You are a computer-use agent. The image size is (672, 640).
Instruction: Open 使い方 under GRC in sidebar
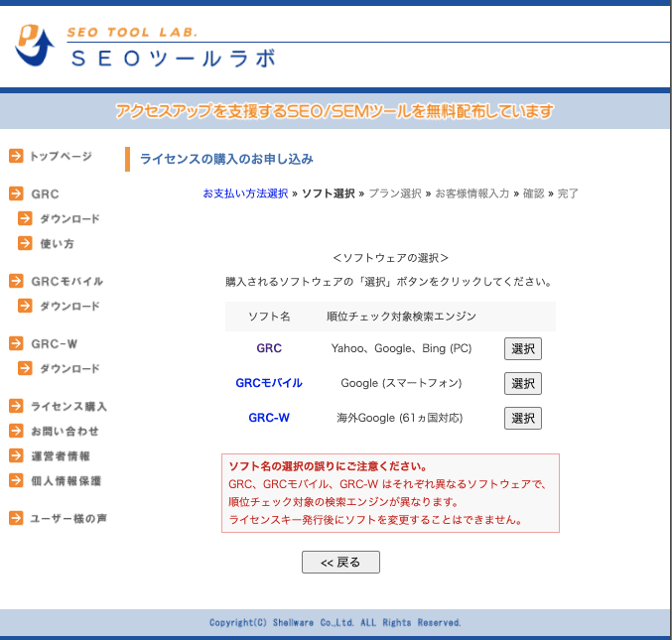tap(57, 244)
